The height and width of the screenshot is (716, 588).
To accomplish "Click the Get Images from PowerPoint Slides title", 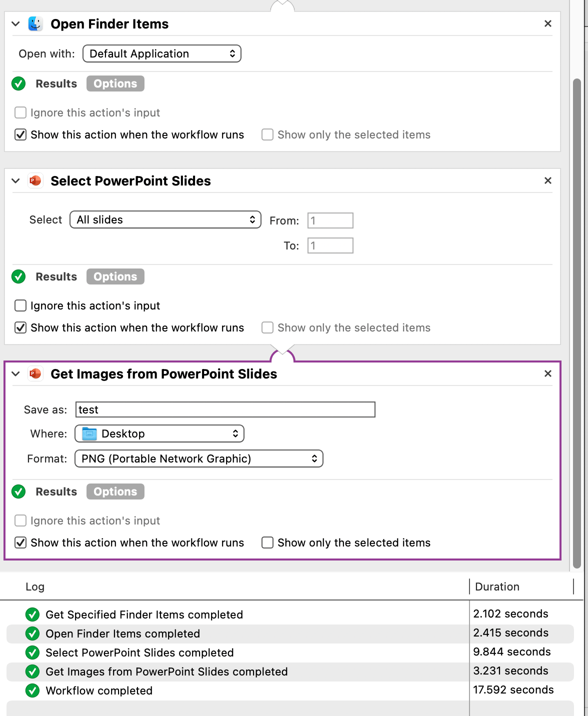I will 163,374.
